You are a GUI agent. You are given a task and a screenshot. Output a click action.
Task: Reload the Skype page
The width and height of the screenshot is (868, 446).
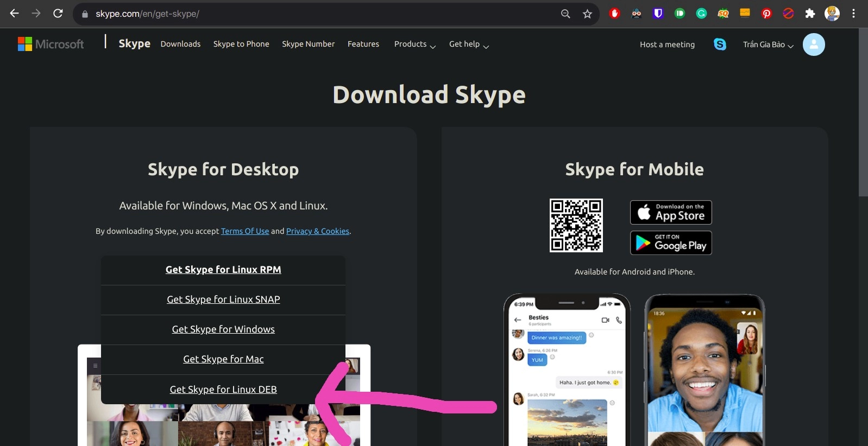pos(58,14)
